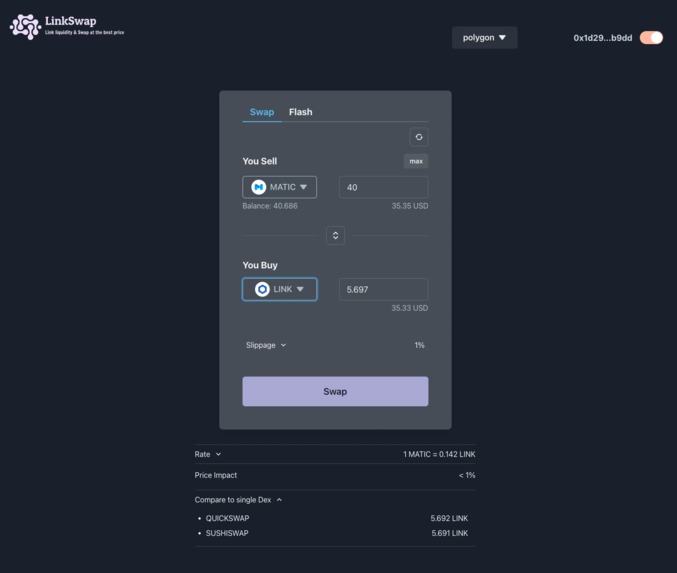Click the < 1% price impact value
677x573 pixels.
pyautogui.click(x=467, y=475)
